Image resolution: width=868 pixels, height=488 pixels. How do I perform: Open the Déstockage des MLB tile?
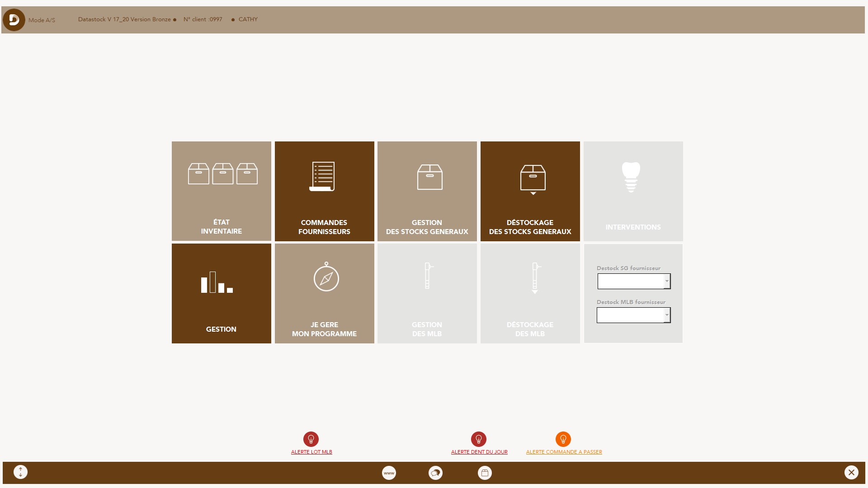530,293
